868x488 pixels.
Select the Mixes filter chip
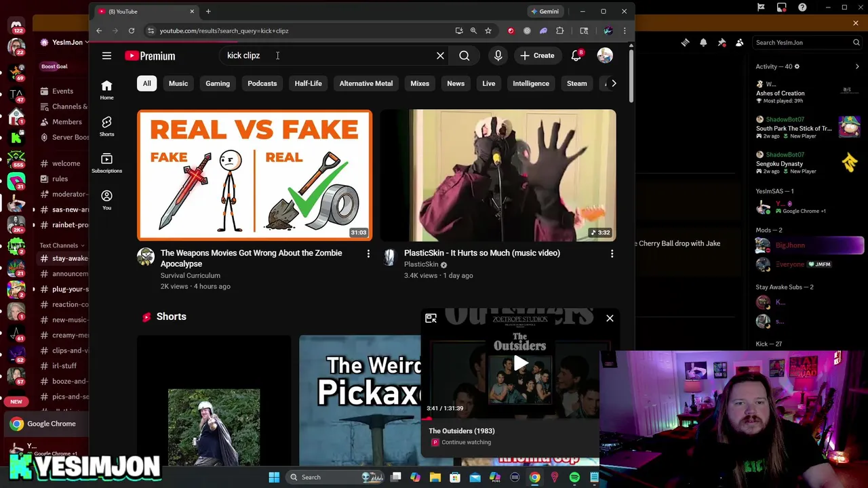tap(420, 83)
